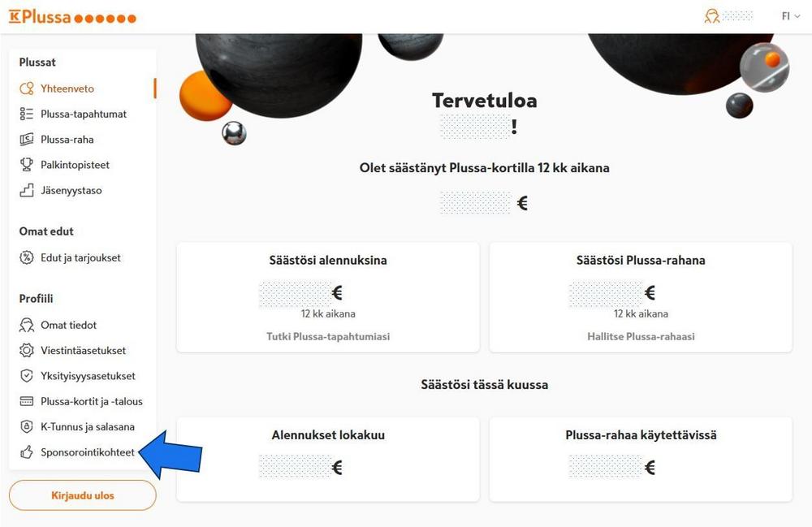The width and height of the screenshot is (812, 527).
Task: Open Sponsorointikohteet in sidebar
Action: [87, 452]
